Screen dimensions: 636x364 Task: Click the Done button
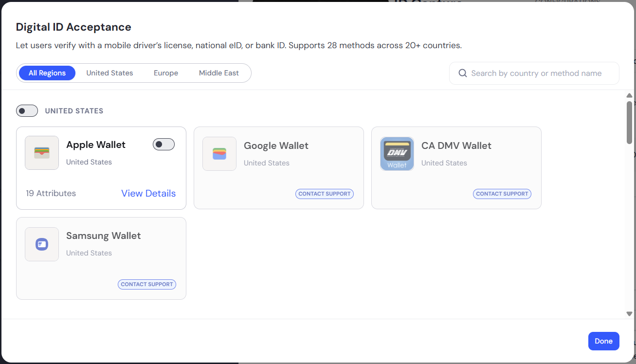(603, 341)
